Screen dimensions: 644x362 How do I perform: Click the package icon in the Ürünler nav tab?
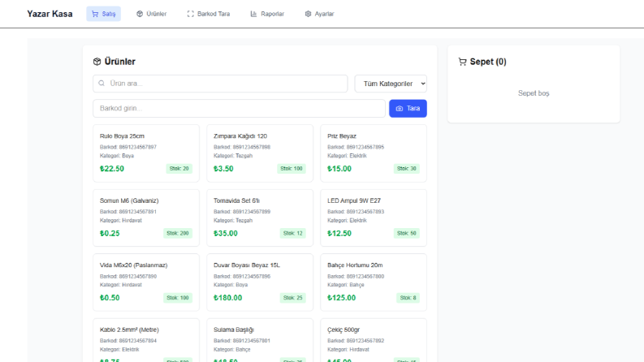140,14
